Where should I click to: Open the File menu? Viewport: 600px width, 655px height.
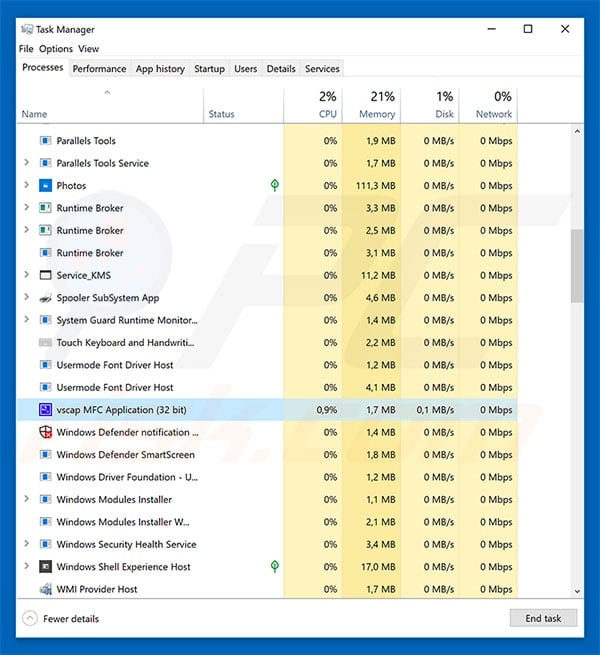[26, 49]
